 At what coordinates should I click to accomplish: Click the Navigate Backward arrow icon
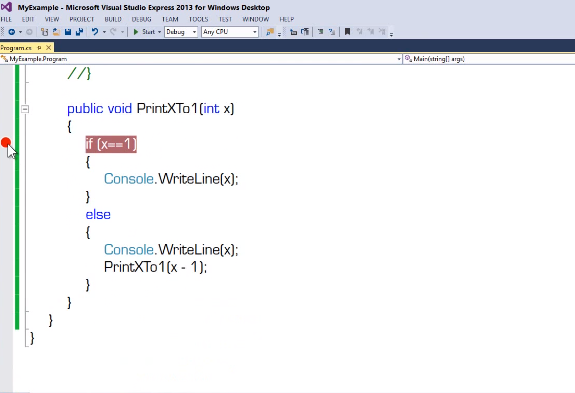pyautogui.click(x=11, y=32)
